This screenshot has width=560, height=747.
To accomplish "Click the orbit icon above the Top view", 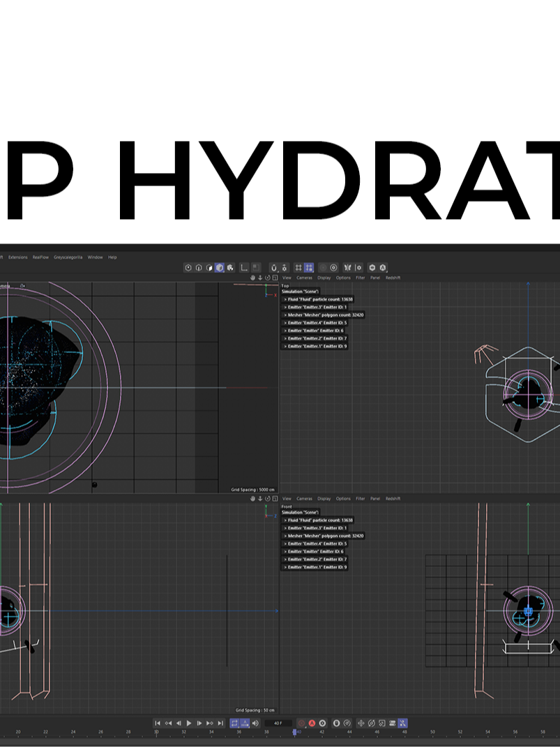I will [268, 278].
